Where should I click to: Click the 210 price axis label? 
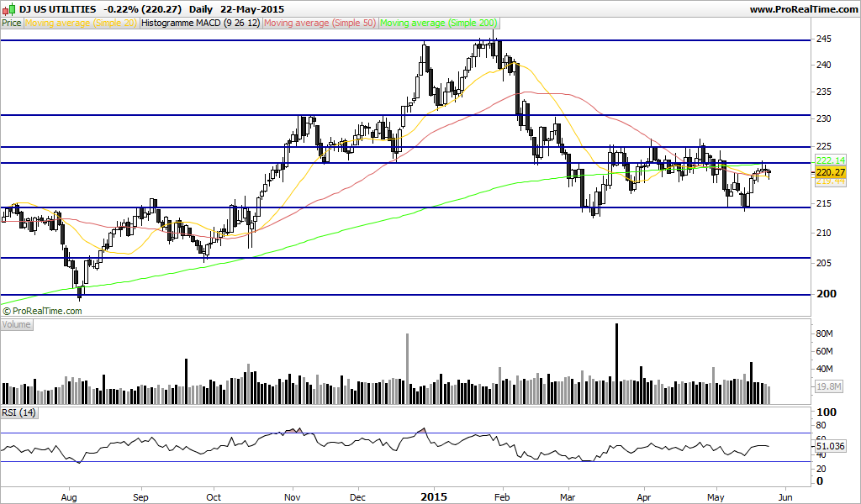[824, 233]
